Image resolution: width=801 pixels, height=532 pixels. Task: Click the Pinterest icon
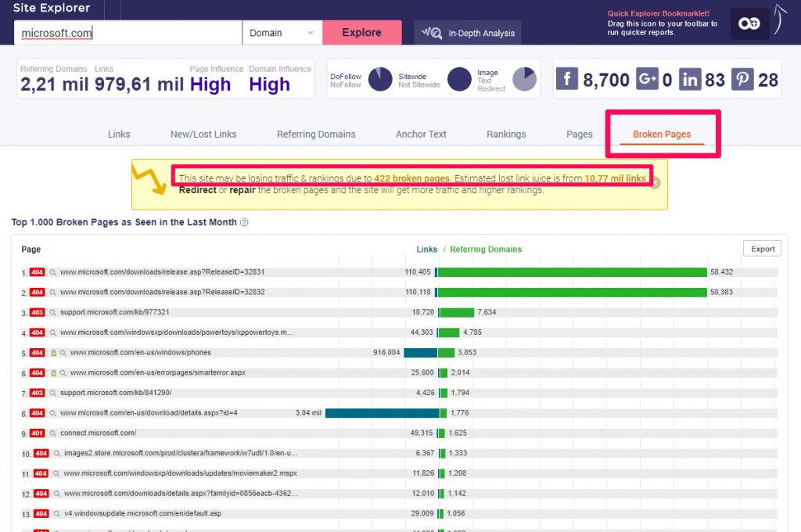pos(742,79)
